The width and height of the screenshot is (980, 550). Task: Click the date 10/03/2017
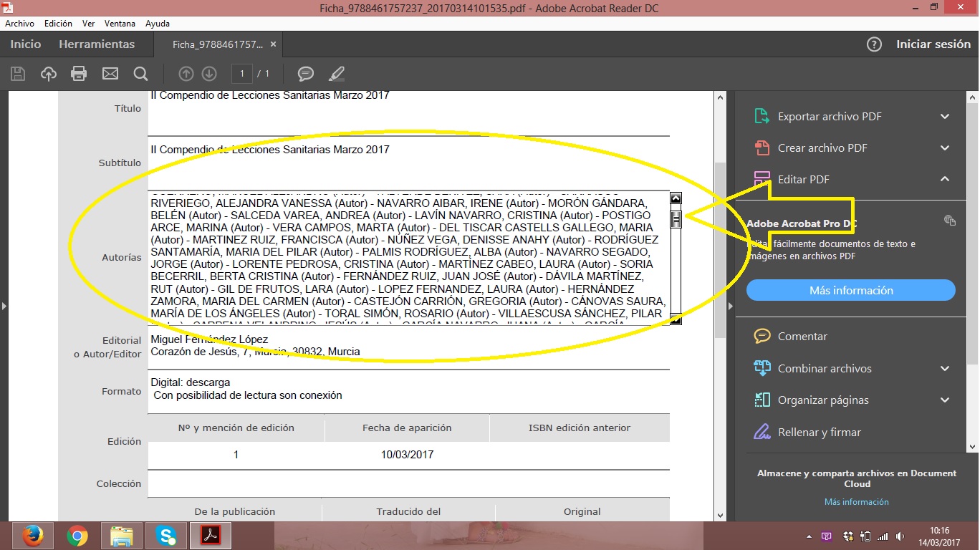click(407, 455)
